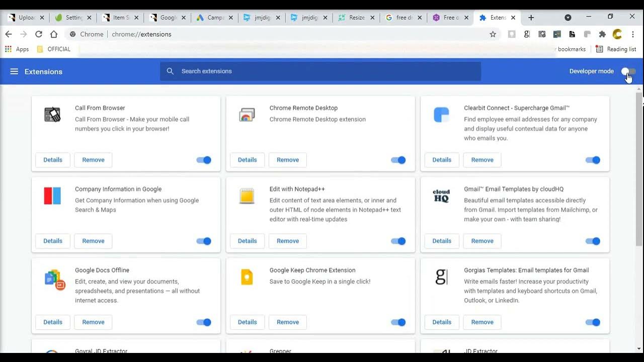Disable the Google Docs Offline extension
This screenshot has width=644, height=362.
tap(204, 322)
